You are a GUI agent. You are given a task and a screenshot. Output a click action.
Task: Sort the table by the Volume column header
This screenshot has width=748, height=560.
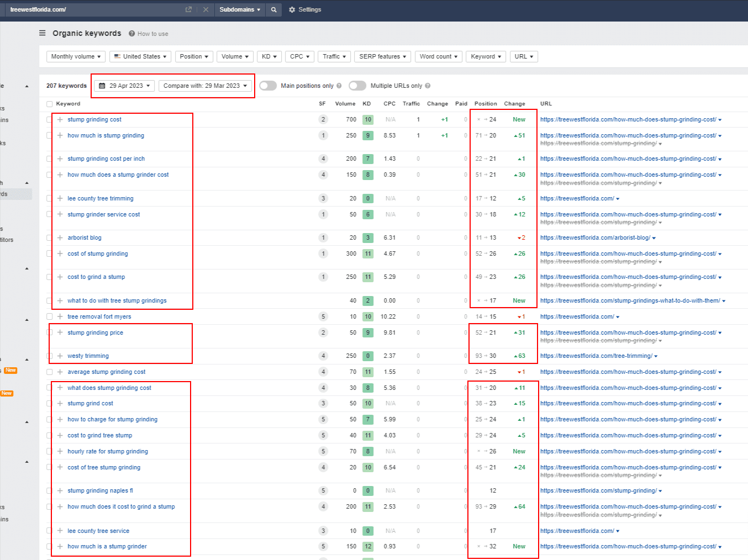(x=345, y=104)
